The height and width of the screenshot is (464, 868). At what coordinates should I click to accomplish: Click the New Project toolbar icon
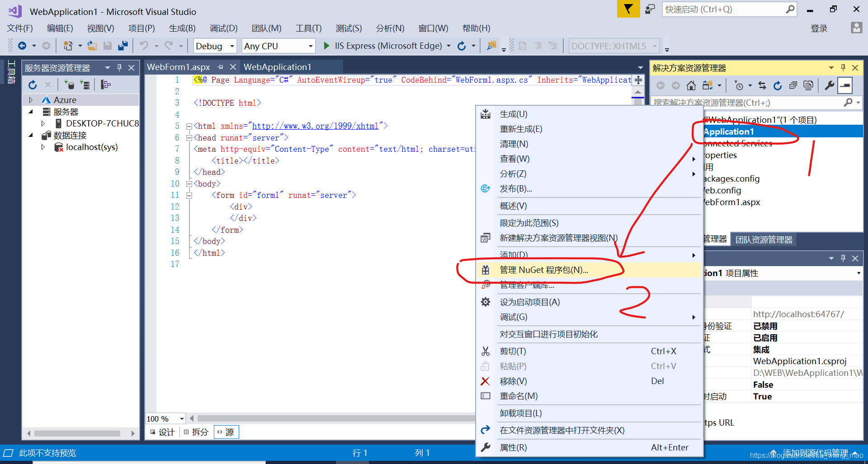[x=68, y=46]
